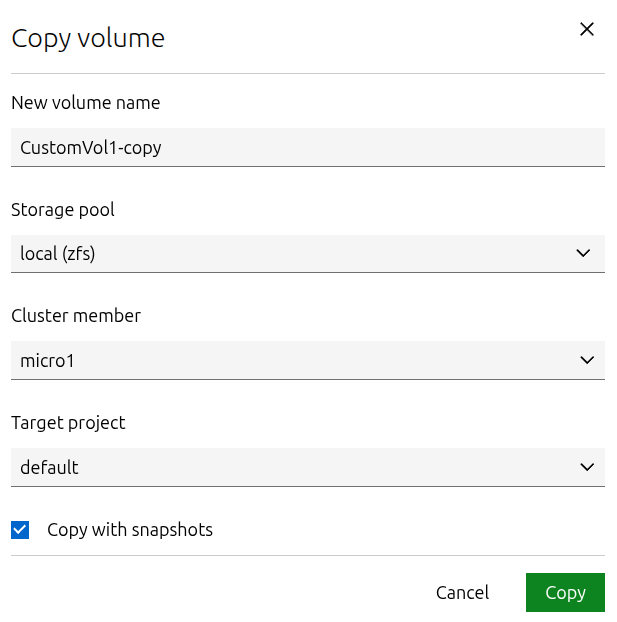Click the CustomVol1-copy name input field
The height and width of the screenshot is (622, 617).
click(x=307, y=147)
